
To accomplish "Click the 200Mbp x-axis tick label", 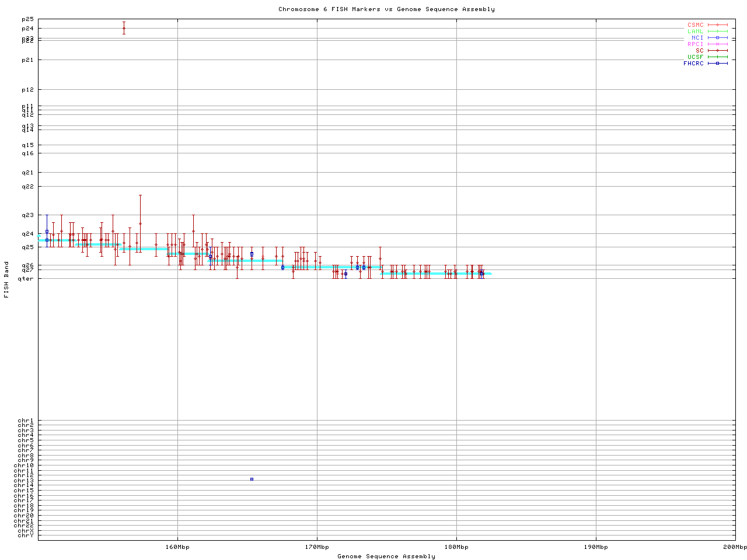I will [x=734, y=547].
